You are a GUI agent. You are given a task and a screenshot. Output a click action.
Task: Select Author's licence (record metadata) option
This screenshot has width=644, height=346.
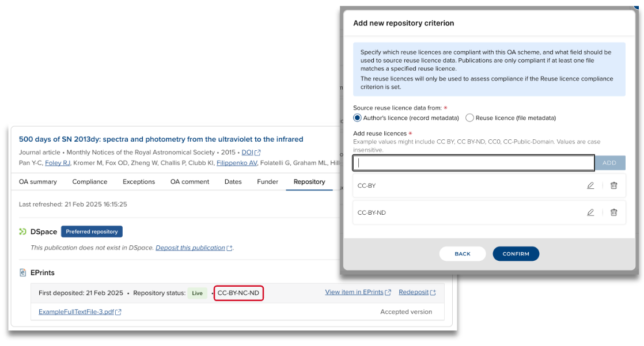coord(358,118)
